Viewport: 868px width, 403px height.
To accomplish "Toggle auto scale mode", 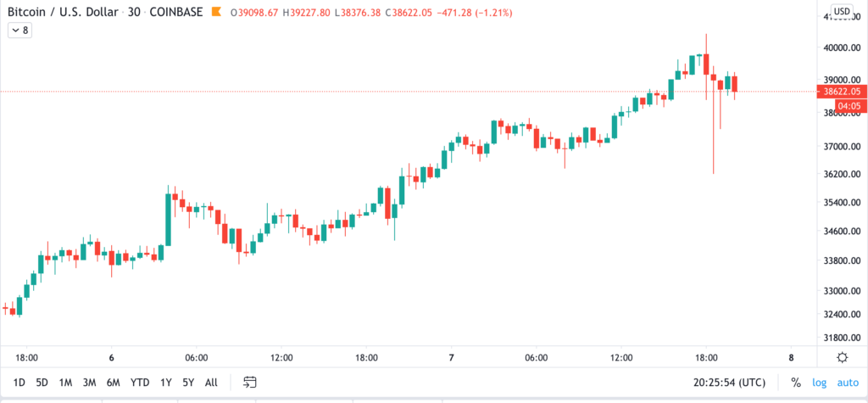I will point(847,382).
